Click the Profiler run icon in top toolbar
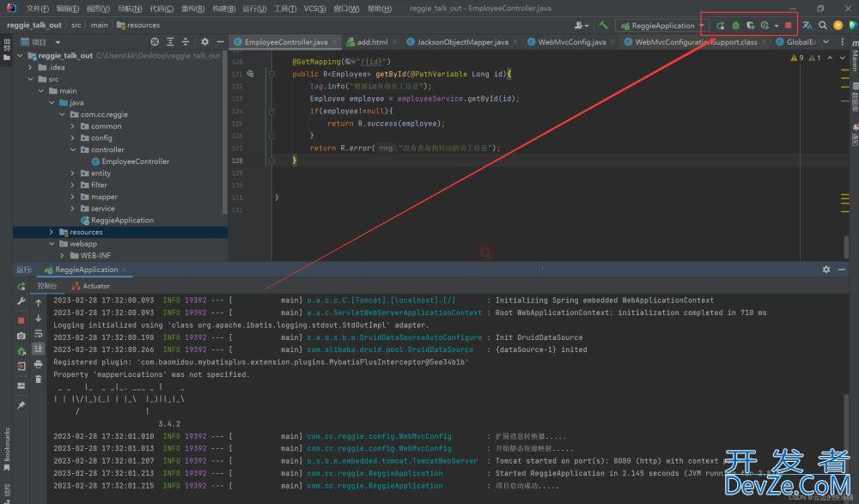The image size is (859, 504). coord(765,26)
